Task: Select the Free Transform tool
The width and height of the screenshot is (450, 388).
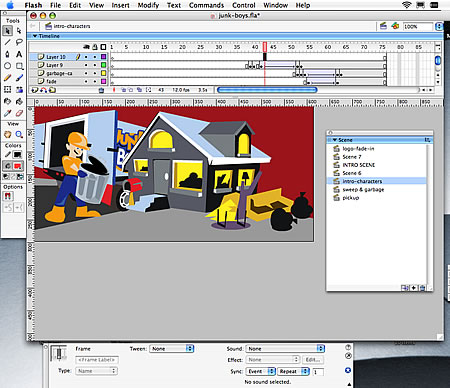Action: (x=7, y=89)
